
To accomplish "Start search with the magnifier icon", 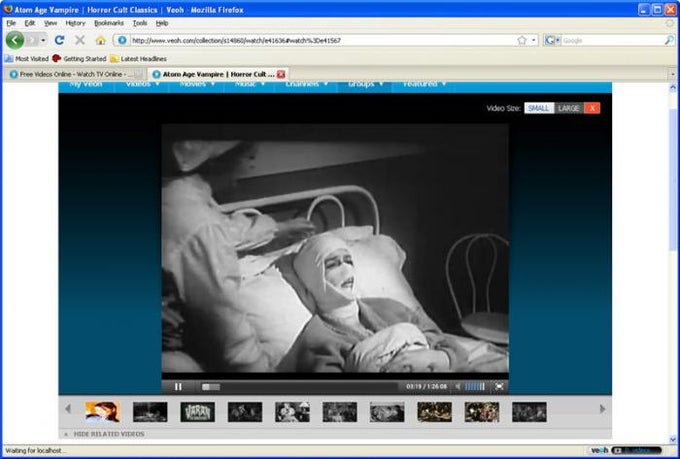I will [x=669, y=40].
